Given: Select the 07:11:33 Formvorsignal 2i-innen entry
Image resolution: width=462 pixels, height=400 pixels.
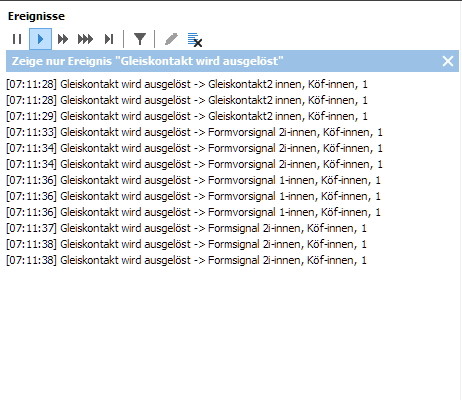Looking at the screenshot, I should point(194,132).
